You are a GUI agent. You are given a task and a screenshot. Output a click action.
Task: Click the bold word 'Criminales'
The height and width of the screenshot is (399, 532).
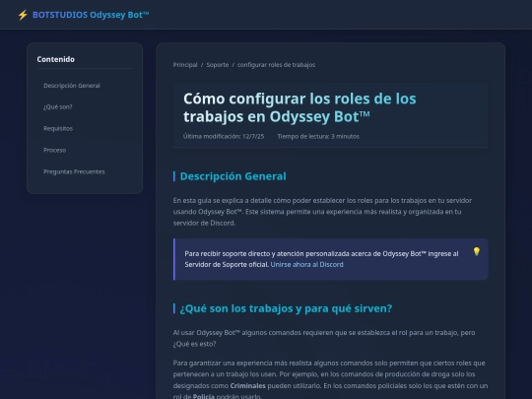tap(247, 386)
